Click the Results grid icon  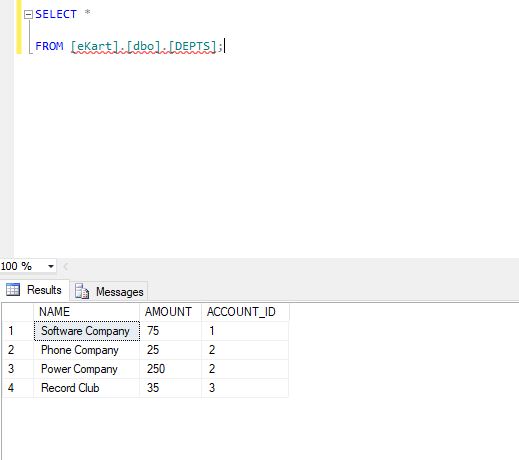(x=13, y=289)
